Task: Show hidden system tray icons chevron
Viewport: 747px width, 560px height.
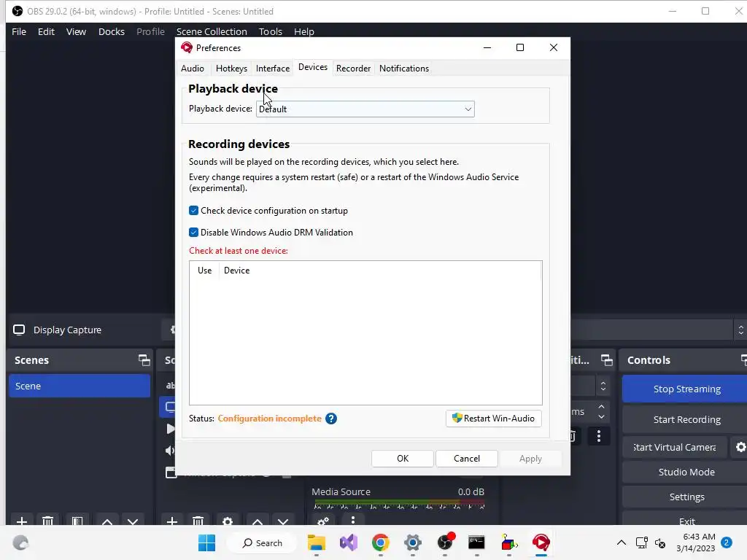Action: click(x=622, y=542)
